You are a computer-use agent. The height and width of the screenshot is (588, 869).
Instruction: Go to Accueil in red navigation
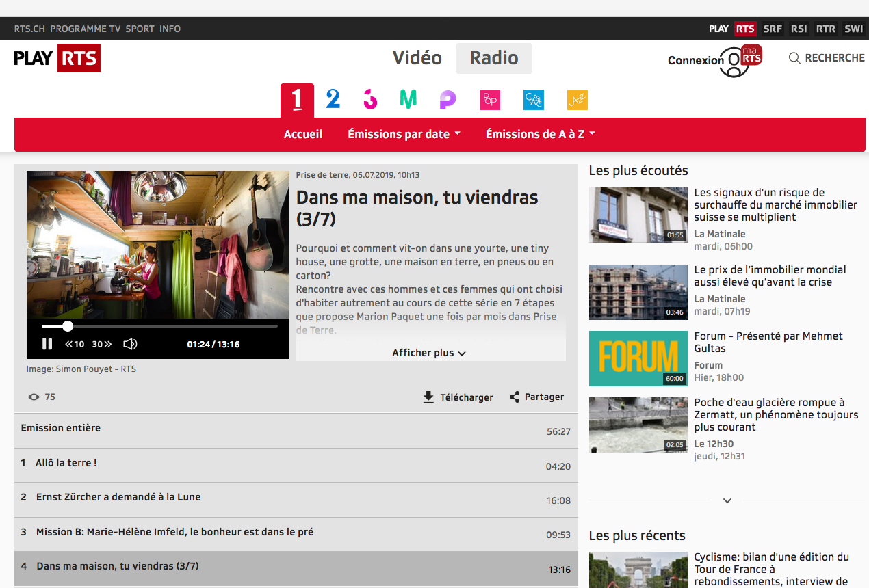click(x=303, y=134)
